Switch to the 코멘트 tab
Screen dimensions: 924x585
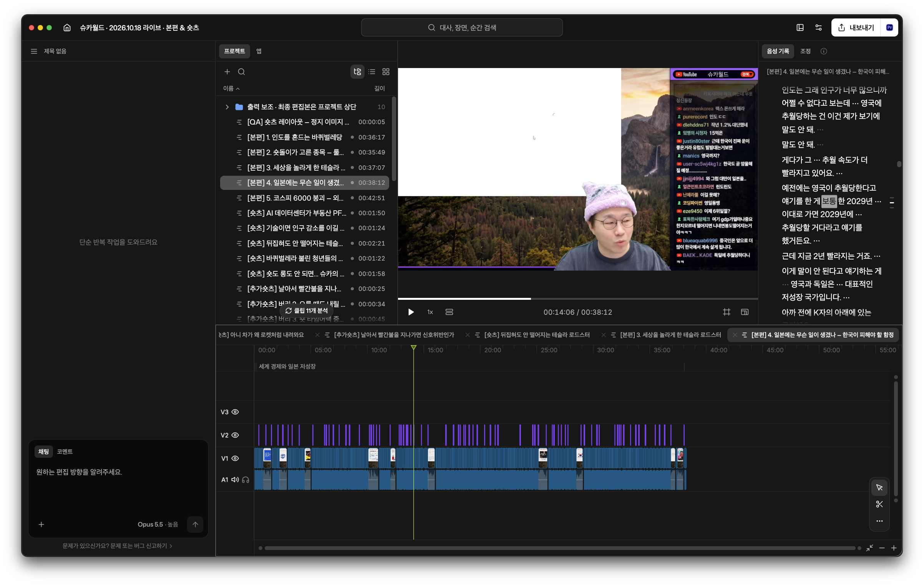pos(65,451)
